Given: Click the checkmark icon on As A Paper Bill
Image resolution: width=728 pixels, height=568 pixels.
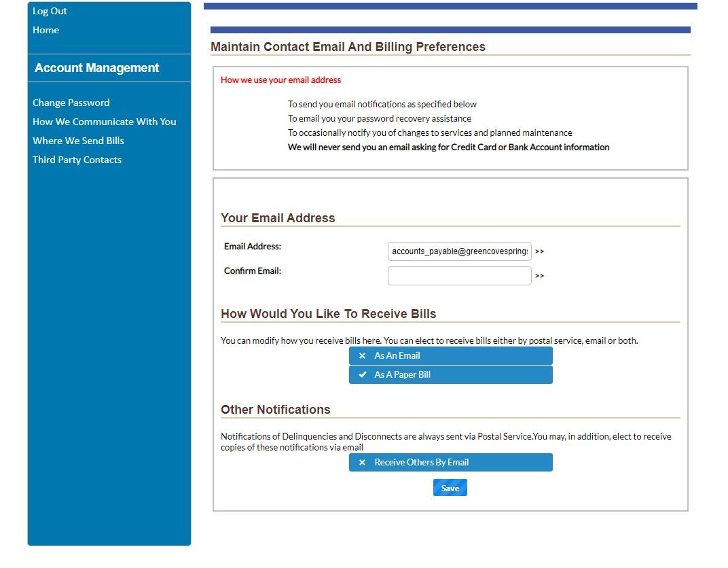Looking at the screenshot, I should pos(363,374).
